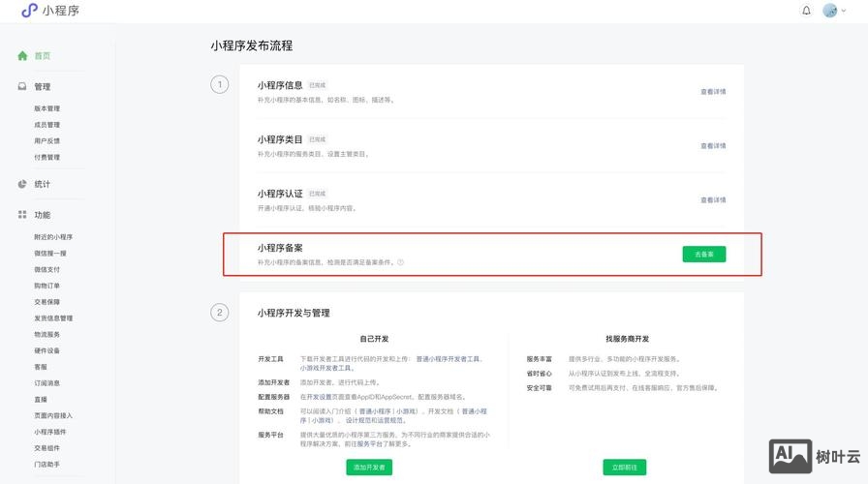Viewport: 868px width, 484px height.
Task: Click the green 去备案 button
Action: pos(704,254)
